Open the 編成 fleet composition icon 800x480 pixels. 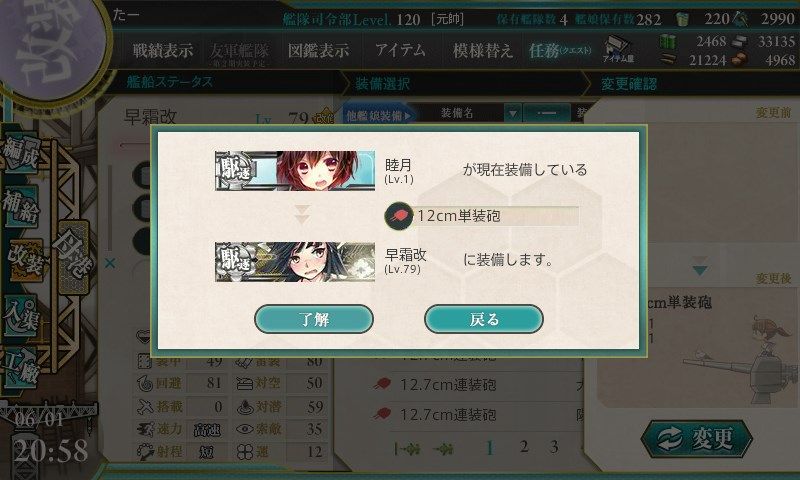click(21, 153)
